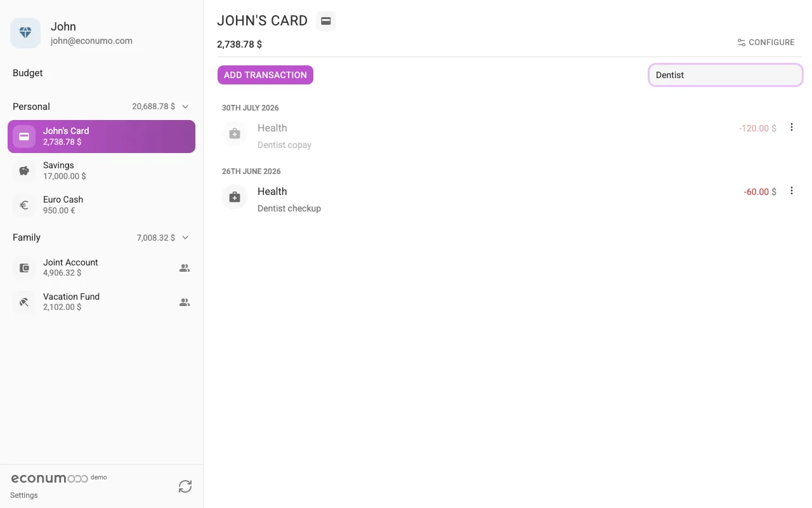Click the Family total 7,008.32 $
Viewport: 812px width, 508px height.
pyautogui.click(x=156, y=237)
